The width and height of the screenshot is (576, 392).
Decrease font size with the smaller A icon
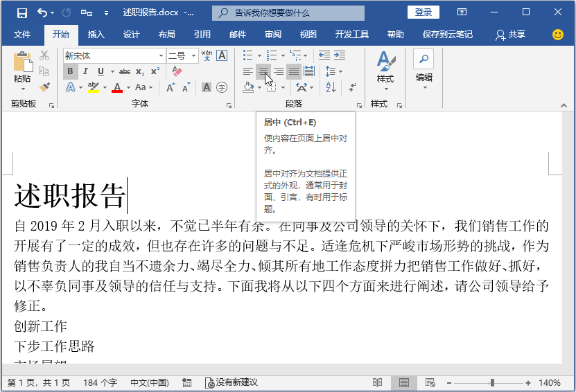pyautogui.click(x=186, y=87)
